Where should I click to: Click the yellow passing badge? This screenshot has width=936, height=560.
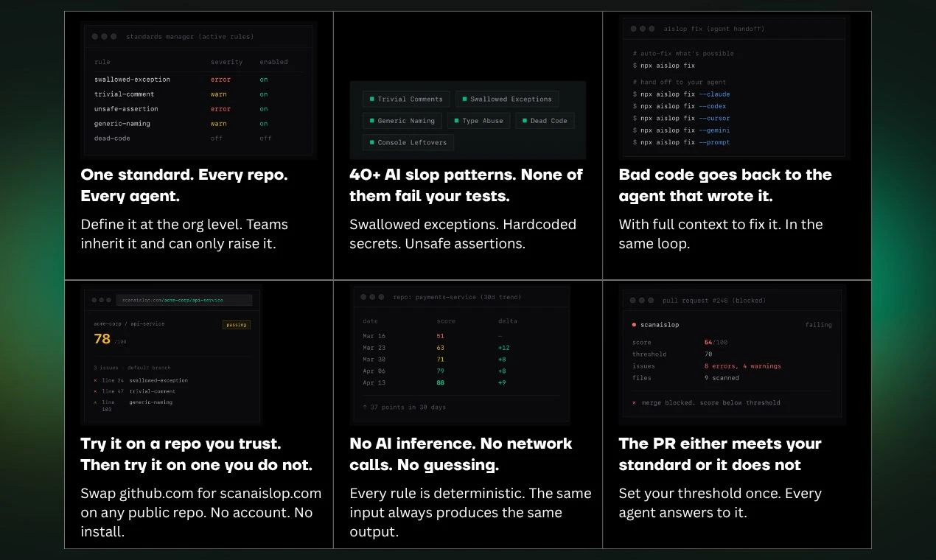tap(237, 324)
